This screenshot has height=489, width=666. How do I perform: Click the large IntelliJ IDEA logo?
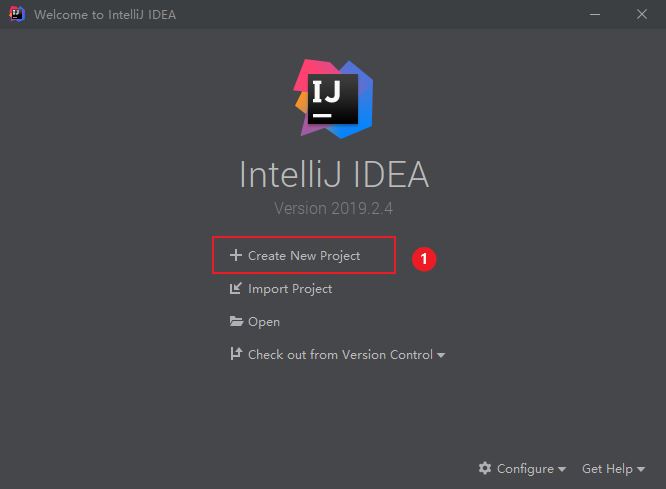(x=333, y=99)
